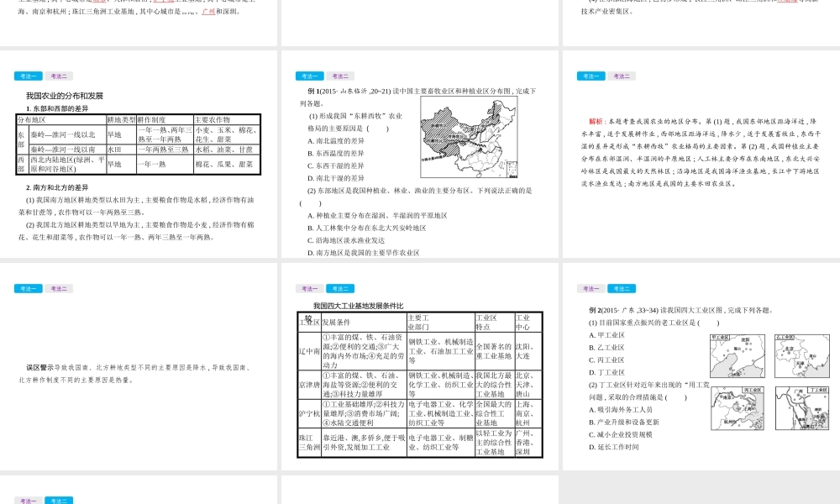The width and height of the screenshot is (840, 504).
Task: Click option D. 延长工作时间
Action: pyautogui.click(x=614, y=447)
